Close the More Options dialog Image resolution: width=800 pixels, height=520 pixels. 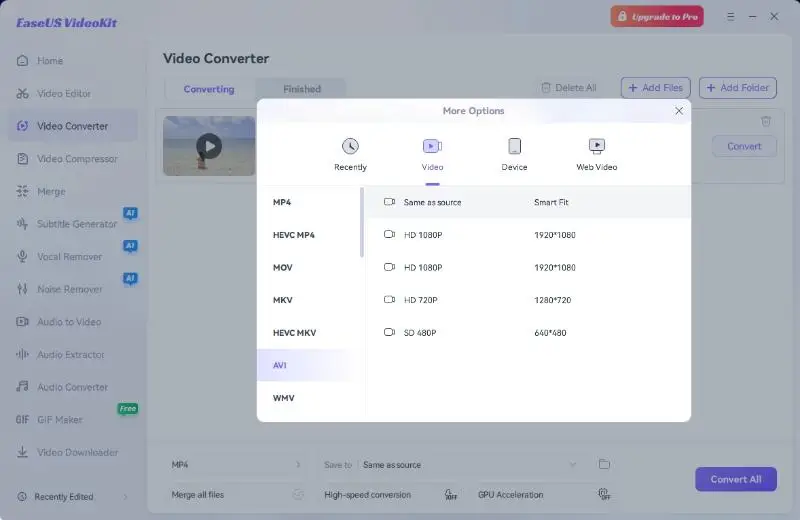click(x=679, y=111)
